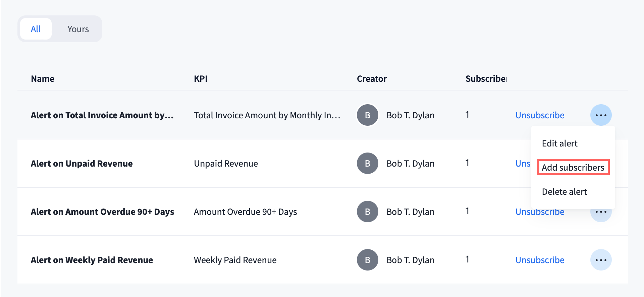Unsubscribe from the Total Invoice Amount alert
The image size is (644, 297).
[540, 115]
